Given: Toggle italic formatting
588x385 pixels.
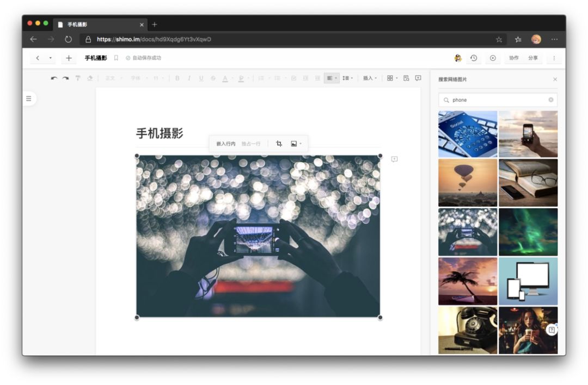Looking at the screenshot, I should [189, 78].
